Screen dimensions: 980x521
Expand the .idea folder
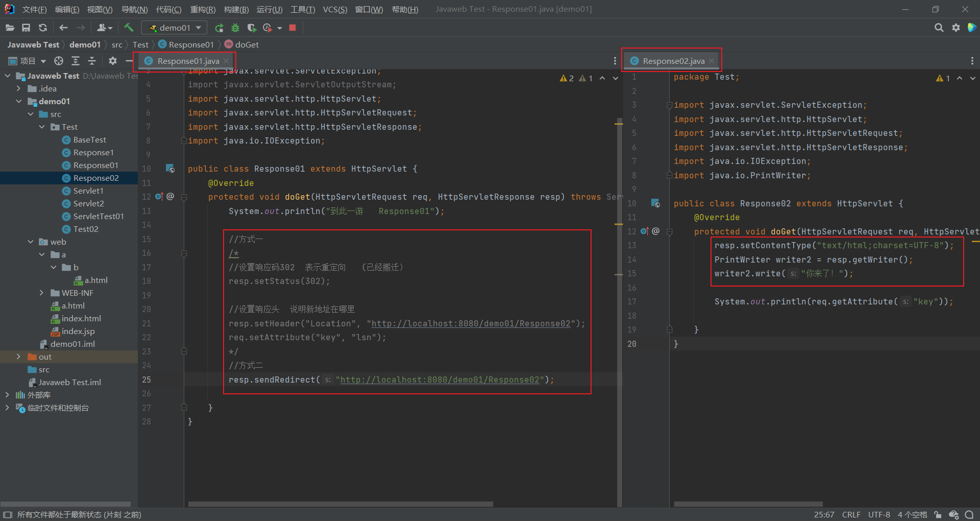(x=19, y=88)
